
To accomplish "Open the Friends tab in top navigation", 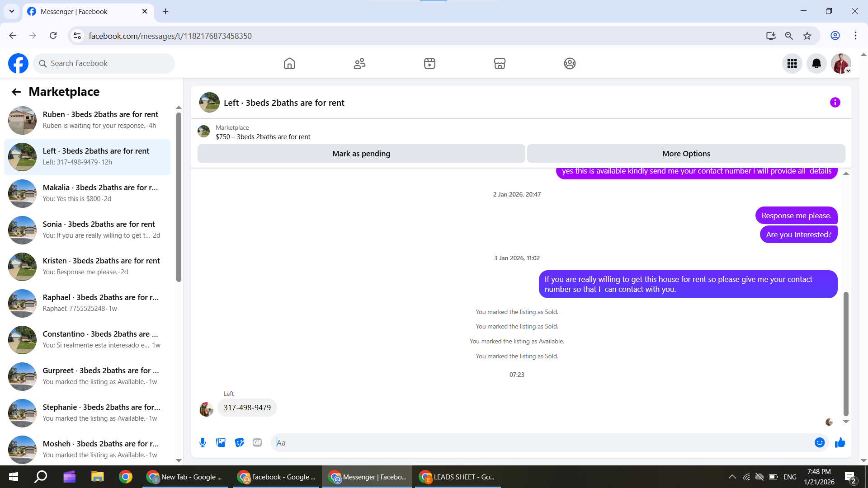I will click(x=359, y=64).
